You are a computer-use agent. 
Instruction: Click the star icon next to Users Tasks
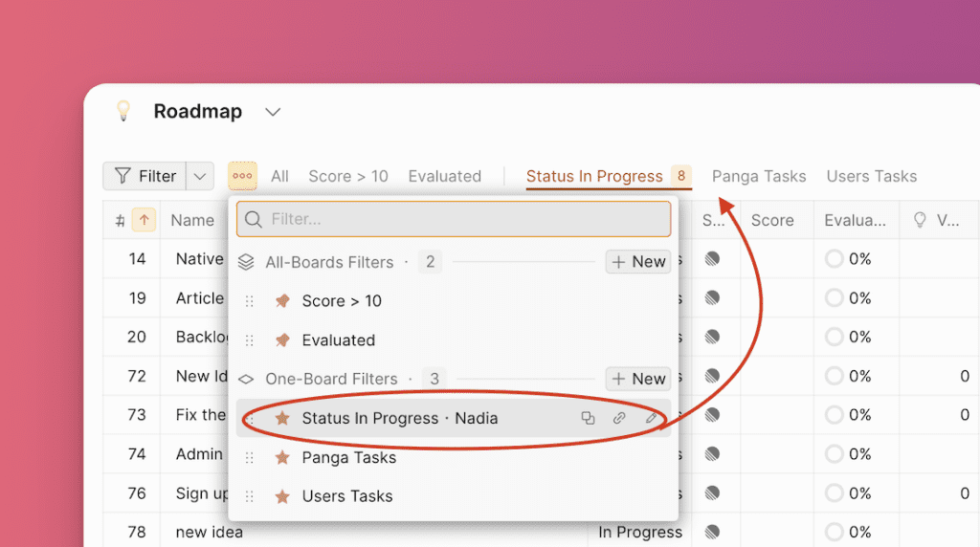[282, 496]
